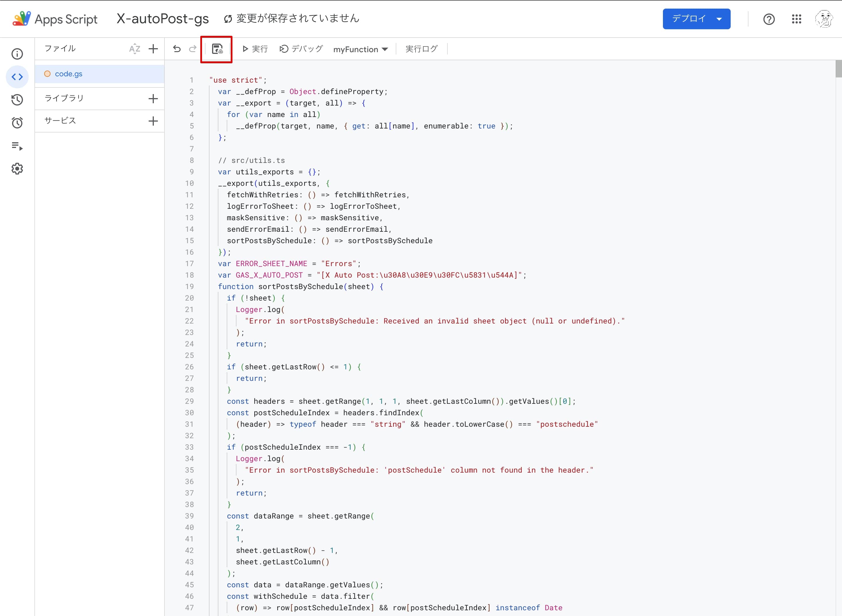Click the // src/utils.ts comment
Screen dimensions: 842x616
tap(251, 160)
